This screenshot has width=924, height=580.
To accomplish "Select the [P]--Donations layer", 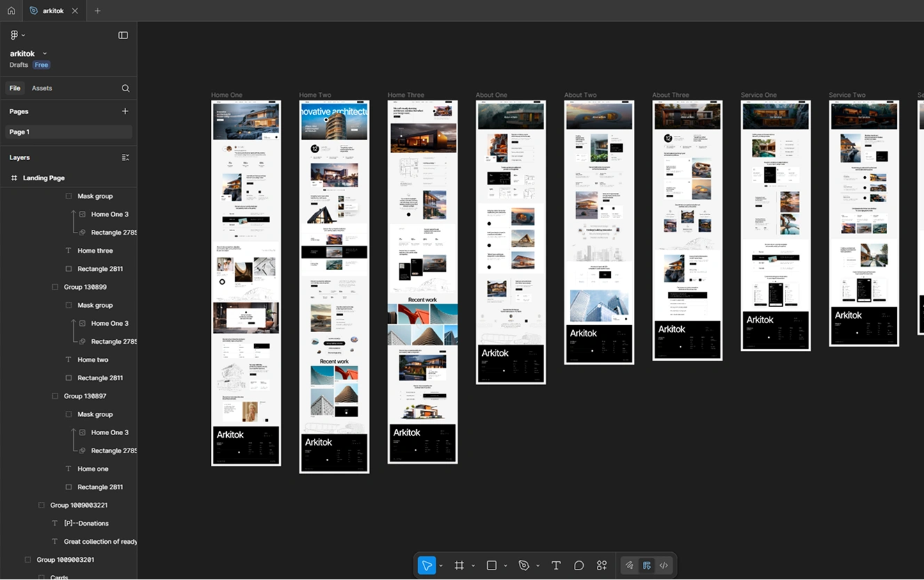I will (86, 524).
